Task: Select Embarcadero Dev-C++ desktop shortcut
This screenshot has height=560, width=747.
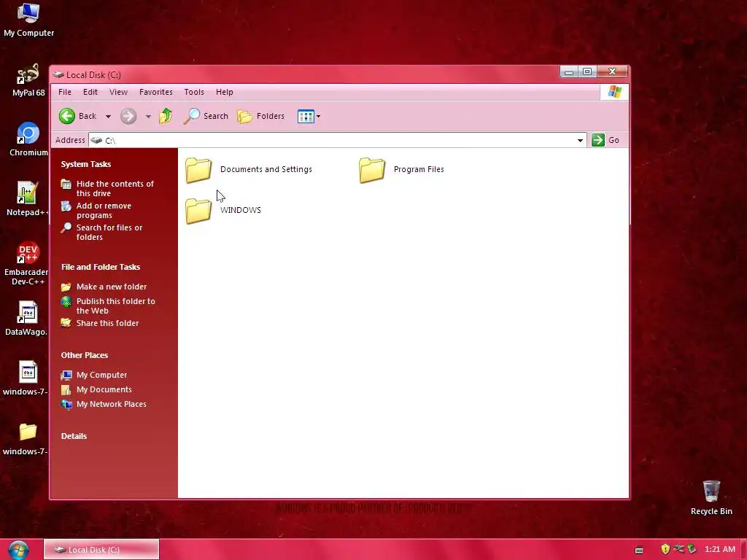Action: 26,263
